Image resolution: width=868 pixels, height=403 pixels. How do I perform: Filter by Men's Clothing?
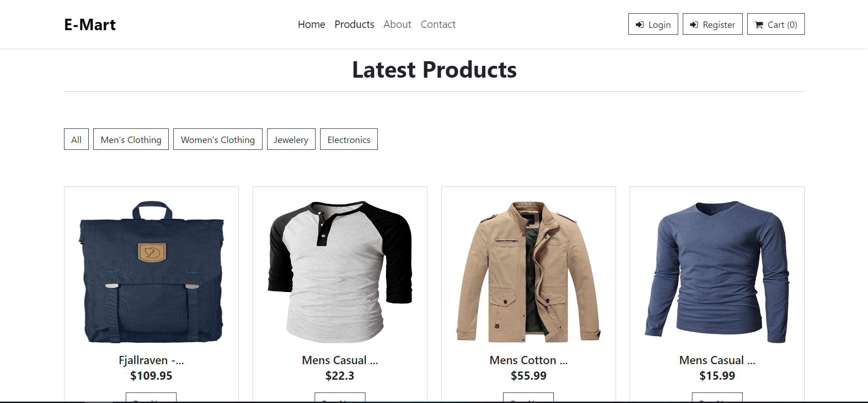[131, 139]
